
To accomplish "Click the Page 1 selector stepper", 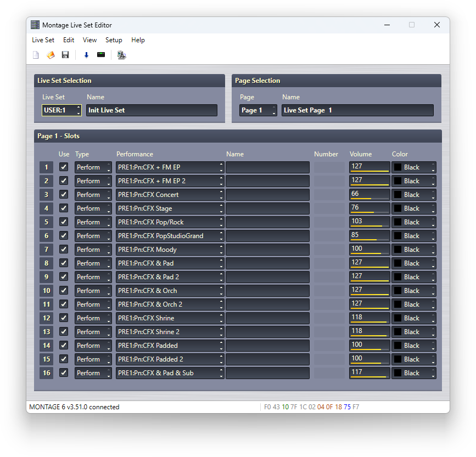I will (274, 110).
